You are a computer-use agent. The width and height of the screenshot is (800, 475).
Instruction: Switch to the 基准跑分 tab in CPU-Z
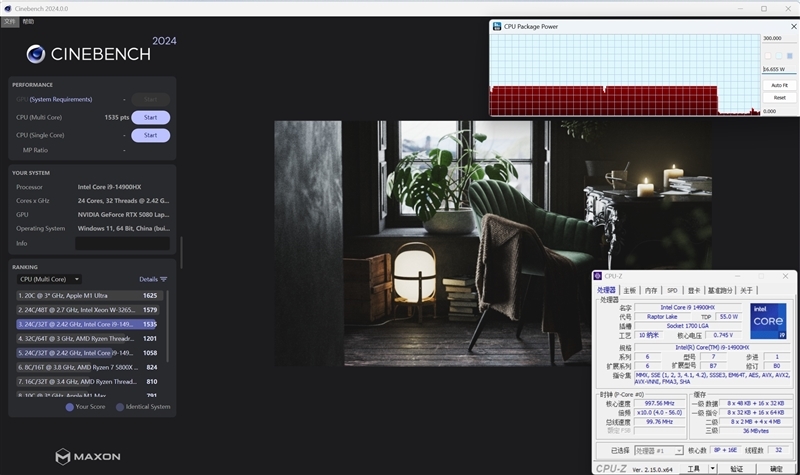(x=720, y=290)
